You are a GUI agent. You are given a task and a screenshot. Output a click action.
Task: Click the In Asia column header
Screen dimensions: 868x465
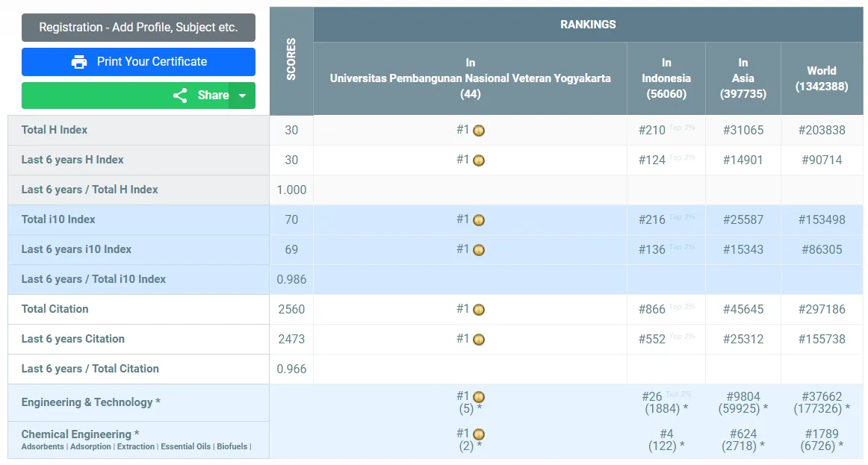tap(743, 78)
